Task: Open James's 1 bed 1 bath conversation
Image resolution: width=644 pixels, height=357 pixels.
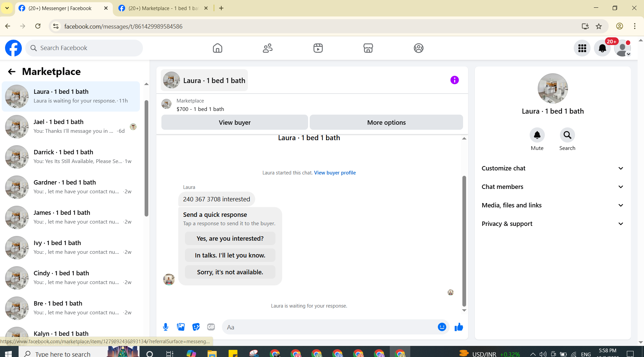Action: pos(71,217)
